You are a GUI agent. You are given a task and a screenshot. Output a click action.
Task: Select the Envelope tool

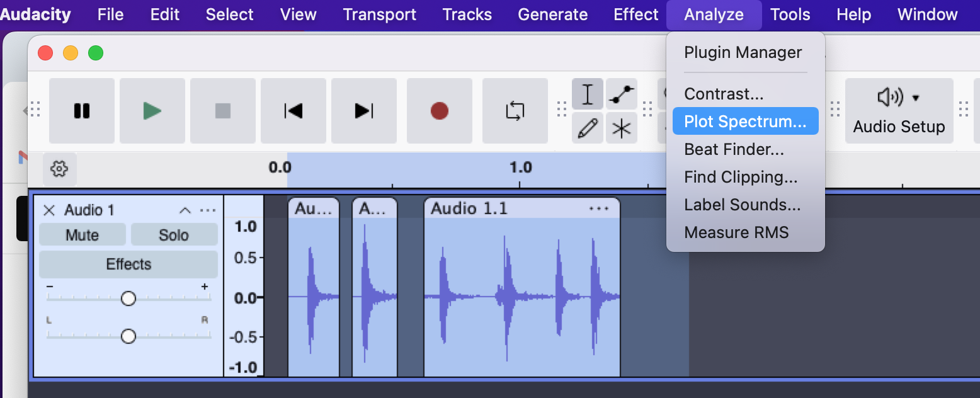[x=622, y=94]
